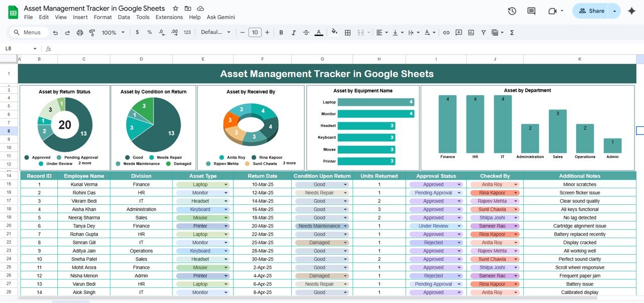Open the Extensions menu
The image size is (644, 303).
coord(169,17)
